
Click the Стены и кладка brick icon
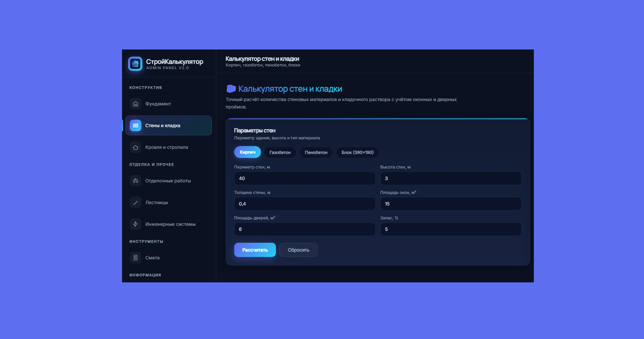coord(136,125)
